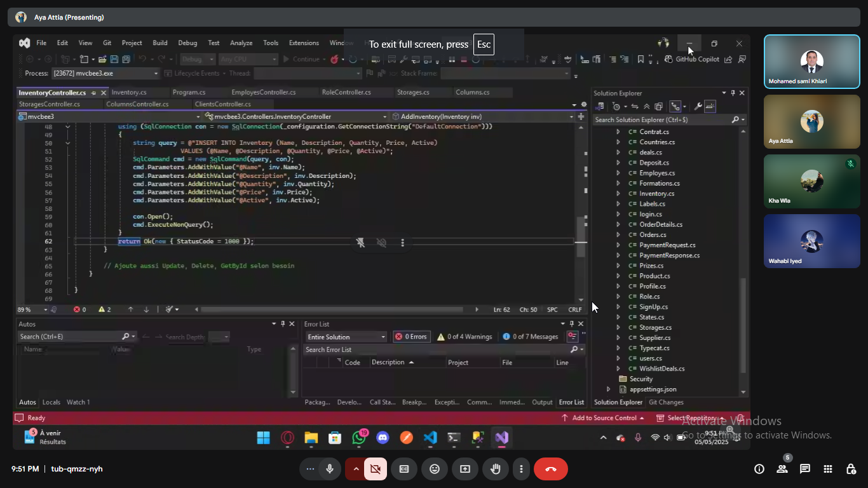Click the Windows Start button
Viewport: 868px width, 488px height.
(264, 438)
